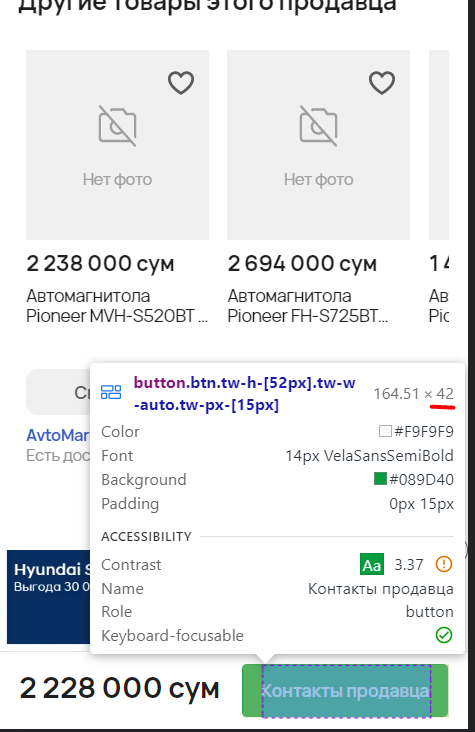
Task: Click the 2 694 000 сум price
Action: [x=302, y=264]
